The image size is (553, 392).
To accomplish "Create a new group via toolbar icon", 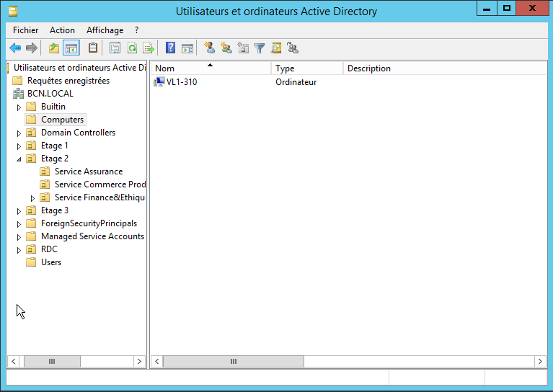I will [x=226, y=48].
